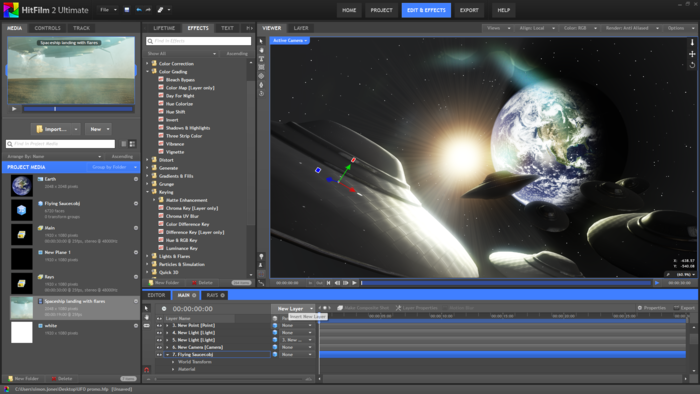Click the Undo arrow in top bar

pos(139,10)
